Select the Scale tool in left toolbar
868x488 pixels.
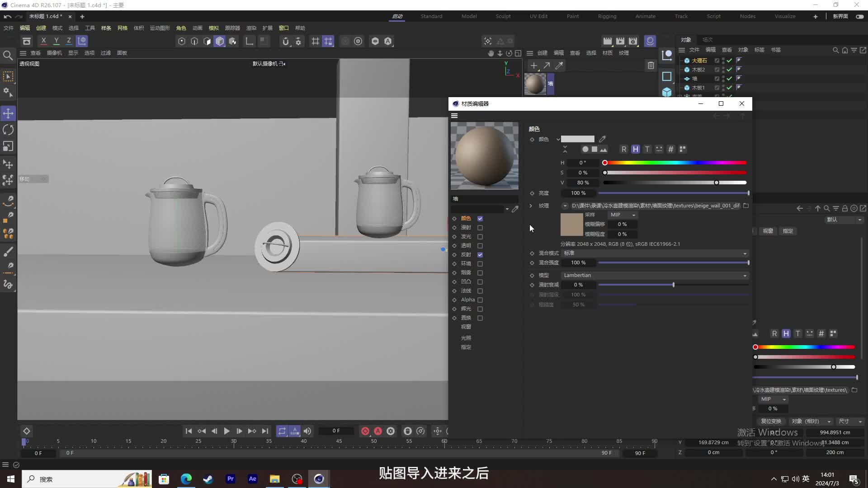click(x=8, y=146)
